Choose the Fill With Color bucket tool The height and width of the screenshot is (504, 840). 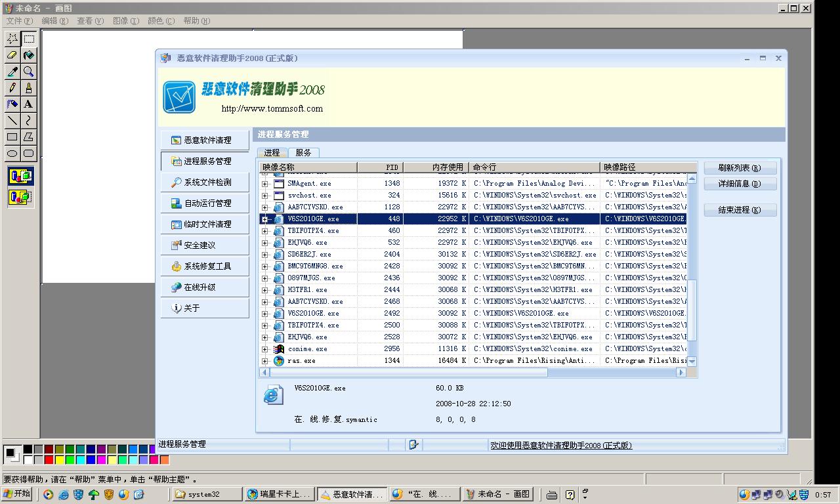click(x=29, y=55)
